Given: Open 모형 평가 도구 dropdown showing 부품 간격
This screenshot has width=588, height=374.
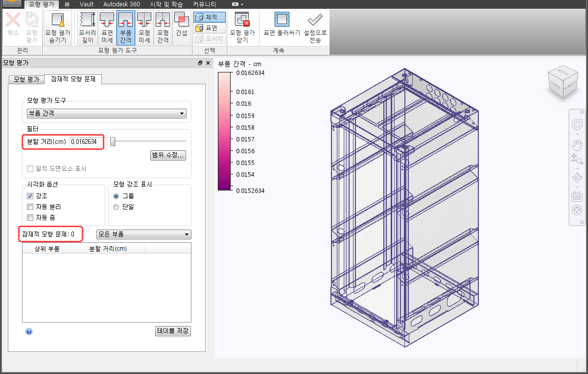Looking at the screenshot, I should [106, 114].
